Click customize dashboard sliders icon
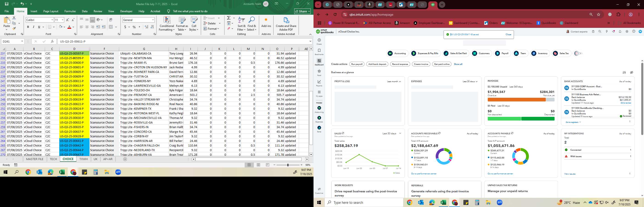The width and height of the screenshot is (644, 207). pos(624,72)
